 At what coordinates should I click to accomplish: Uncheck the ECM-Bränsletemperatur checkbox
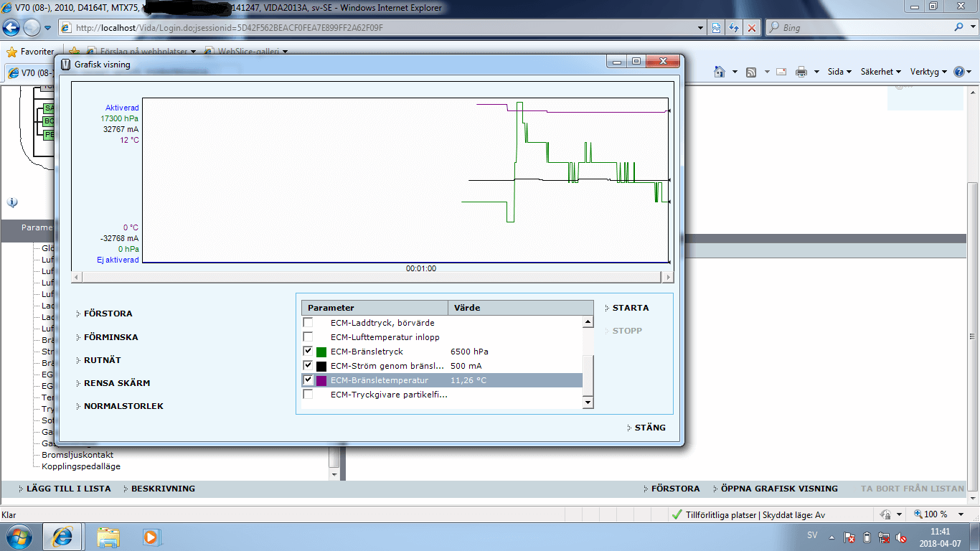[x=308, y=380]
